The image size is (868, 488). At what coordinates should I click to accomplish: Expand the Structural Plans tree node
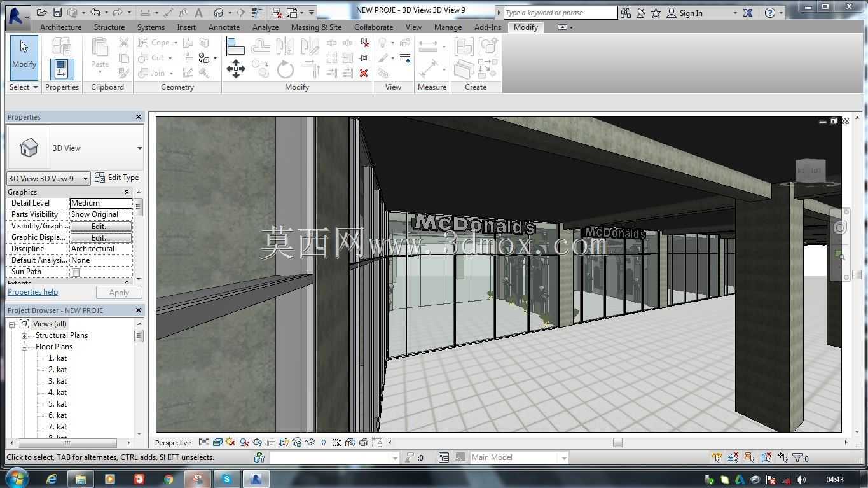[x=25, y=336]
